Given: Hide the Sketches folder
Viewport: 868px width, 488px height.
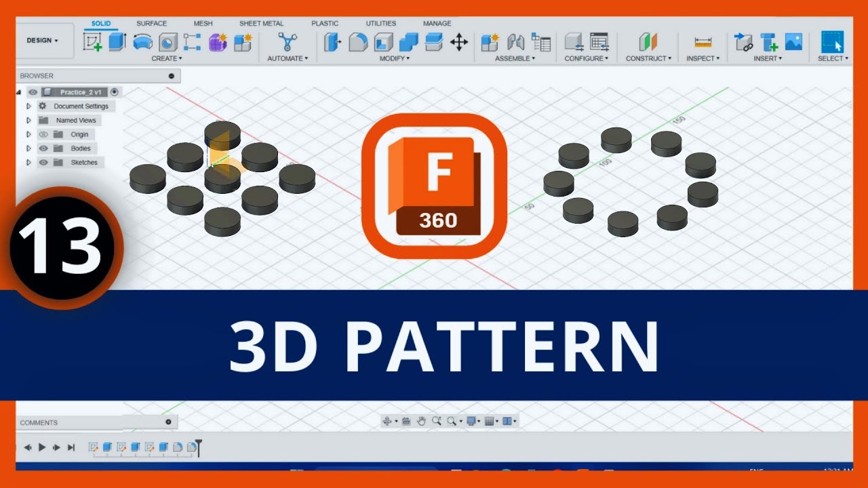Looking at the screenshot, I should coord(43,163).
